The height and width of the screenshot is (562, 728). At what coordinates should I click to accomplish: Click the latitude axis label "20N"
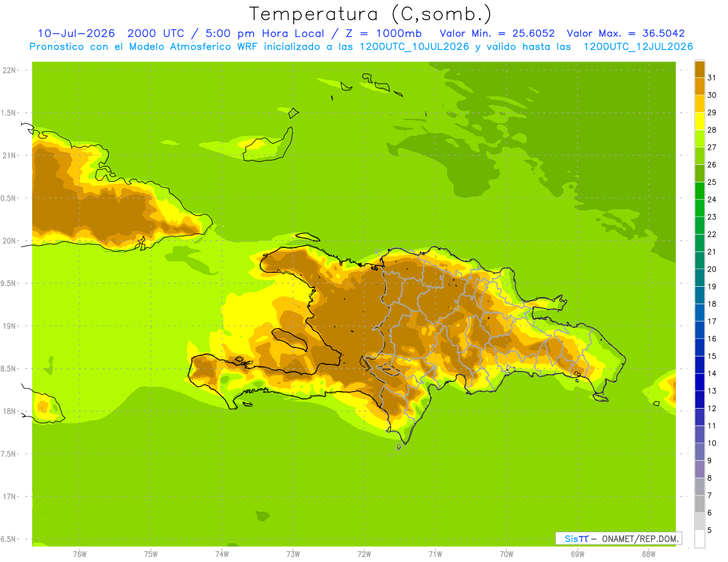[x=9, y=241]
